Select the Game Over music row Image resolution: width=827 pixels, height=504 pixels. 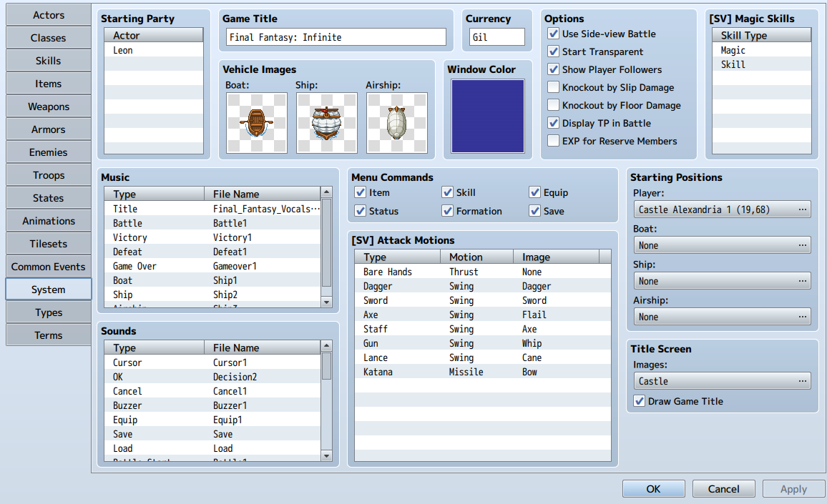point(212,266)
